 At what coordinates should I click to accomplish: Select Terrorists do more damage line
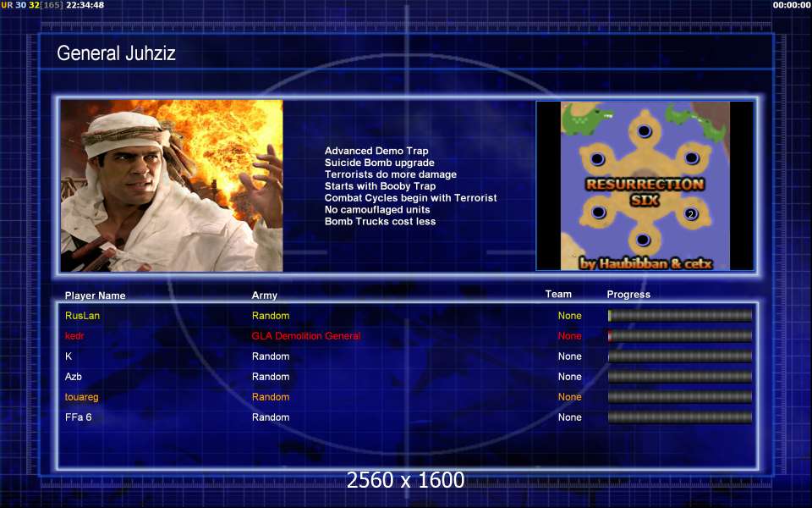click(x=391, y=174)
